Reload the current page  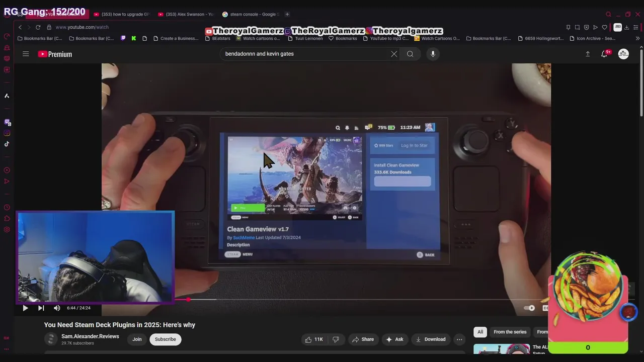pyautogui.click(x=38, y=27)
